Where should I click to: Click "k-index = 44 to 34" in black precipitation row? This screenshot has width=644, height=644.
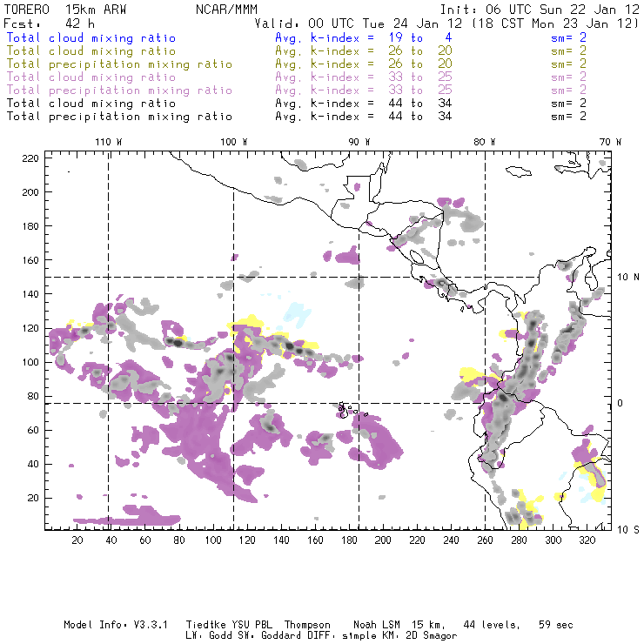381,117
